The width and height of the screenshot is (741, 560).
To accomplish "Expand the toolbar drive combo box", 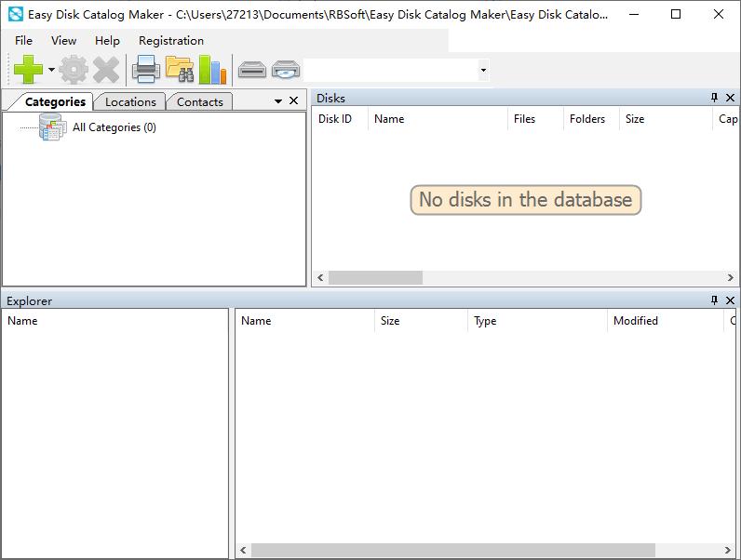I will tap(482, 71).
